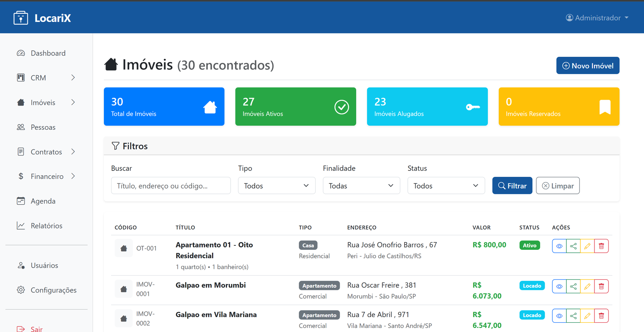Open the CRM sidebar item
This screenshot has height=332, width=644.
click(x=38, y=78)
